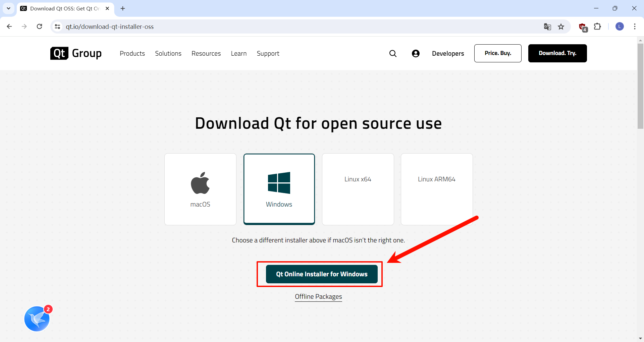
Task: Open the Chrome three-dot menu
Action: 635,26
